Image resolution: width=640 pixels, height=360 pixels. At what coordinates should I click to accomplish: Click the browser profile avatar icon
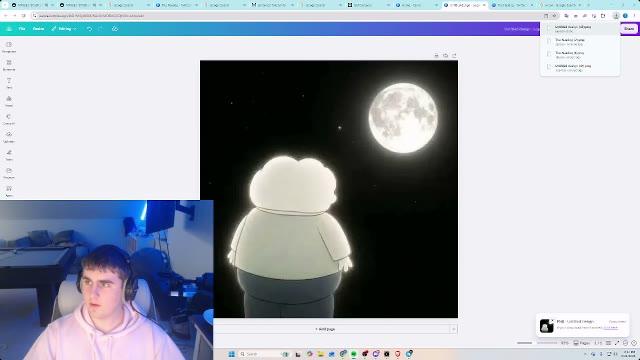[625, 16]
